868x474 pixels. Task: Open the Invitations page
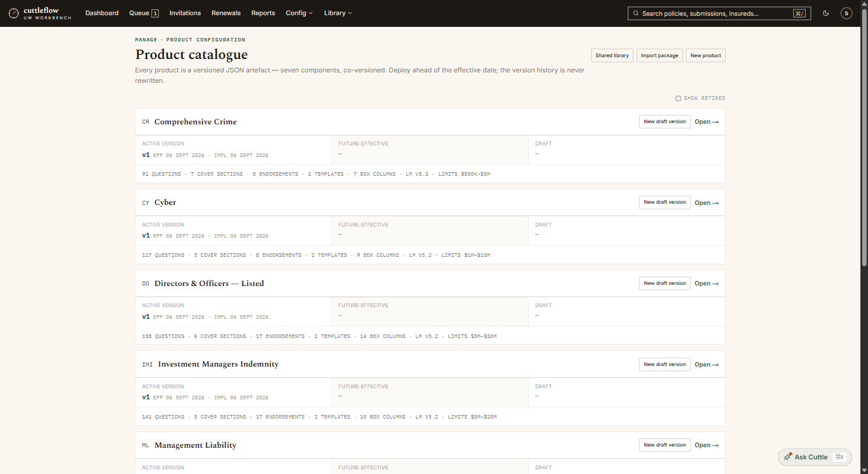click(x=185, y=13)
